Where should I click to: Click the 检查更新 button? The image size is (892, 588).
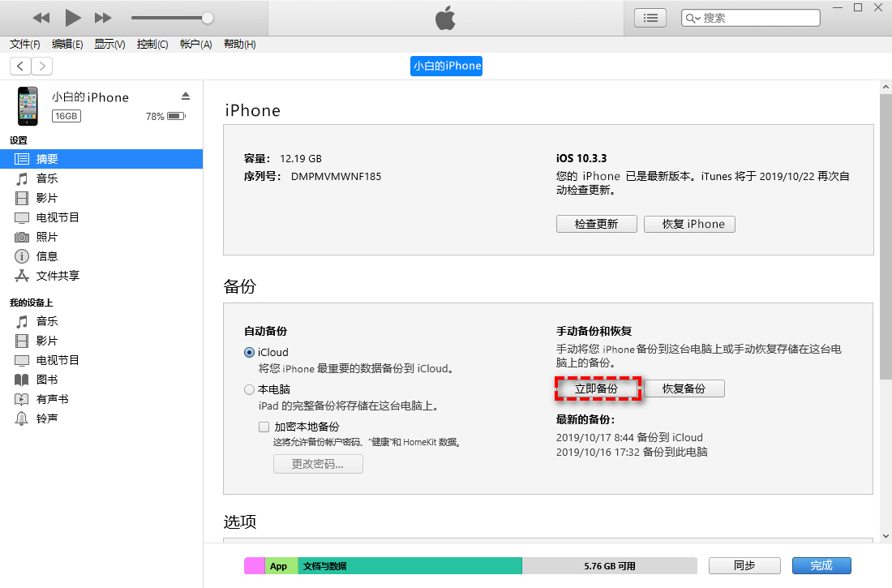pos(596,225)
